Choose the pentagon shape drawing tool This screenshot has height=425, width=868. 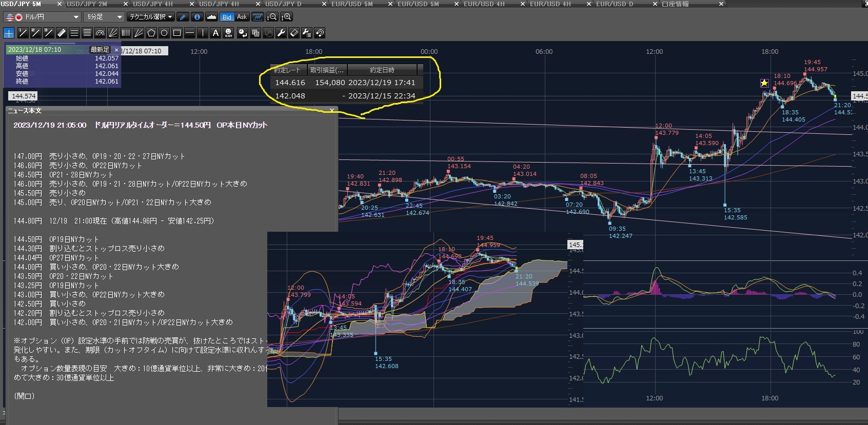pyautogui.click(x=151, y=33)
